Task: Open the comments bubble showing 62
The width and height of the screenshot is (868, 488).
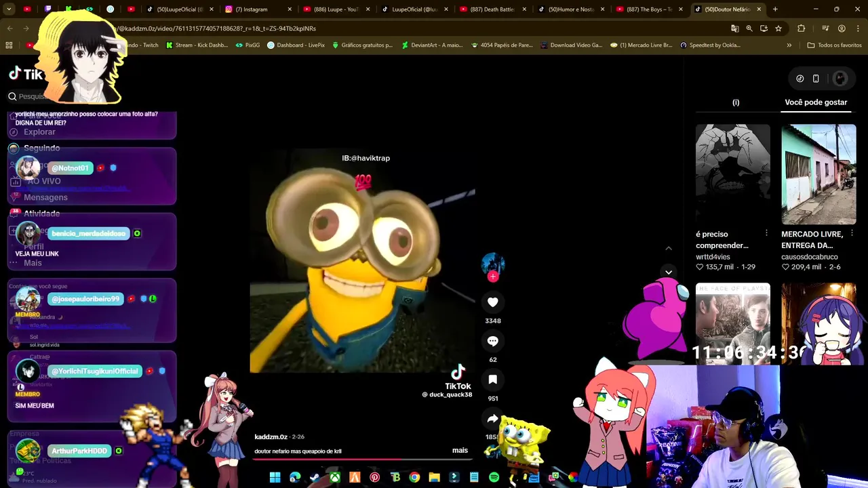Action: (493, 341)
